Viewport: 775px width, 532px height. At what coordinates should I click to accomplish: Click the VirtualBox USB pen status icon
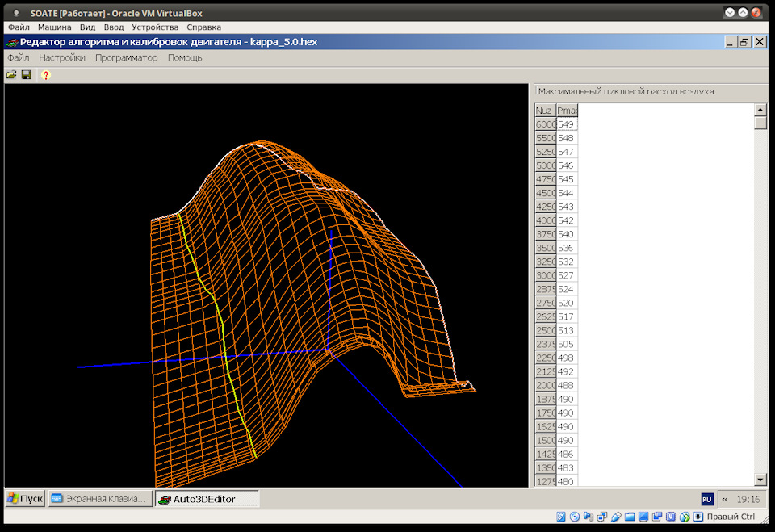(x=616, y=517)
